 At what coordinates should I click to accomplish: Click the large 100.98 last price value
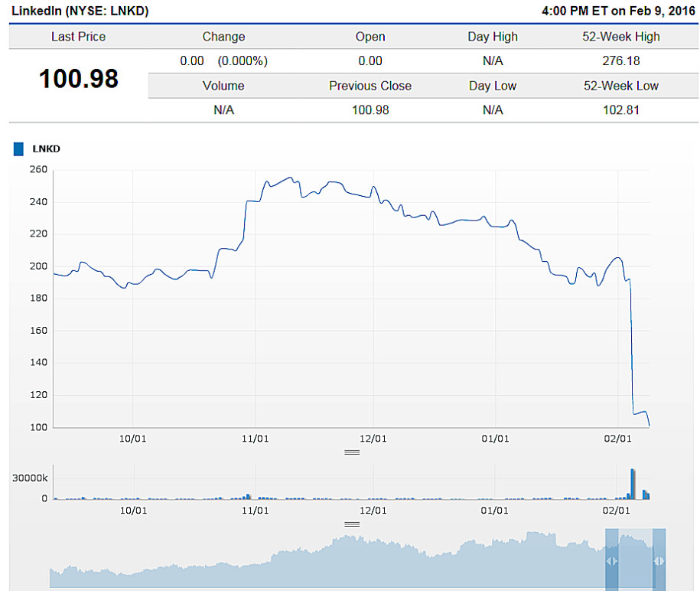[79, 79]
